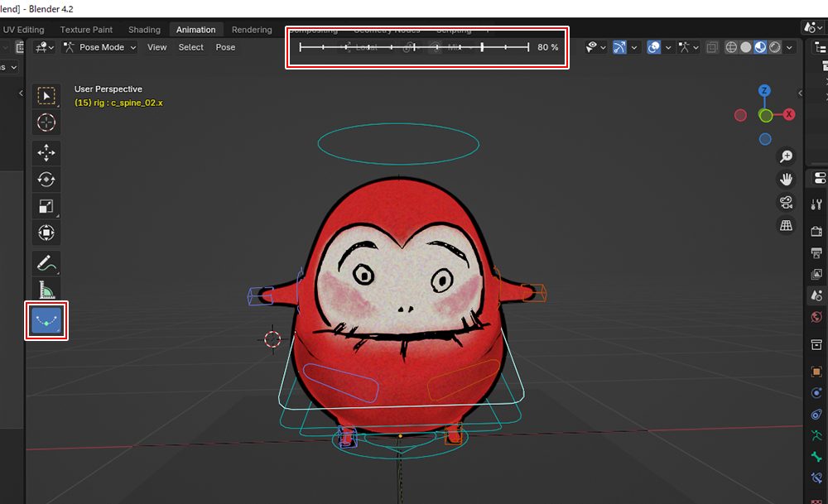Expand the viewport shading options dropdown
The image size is (828, 504).
point(790,47)
